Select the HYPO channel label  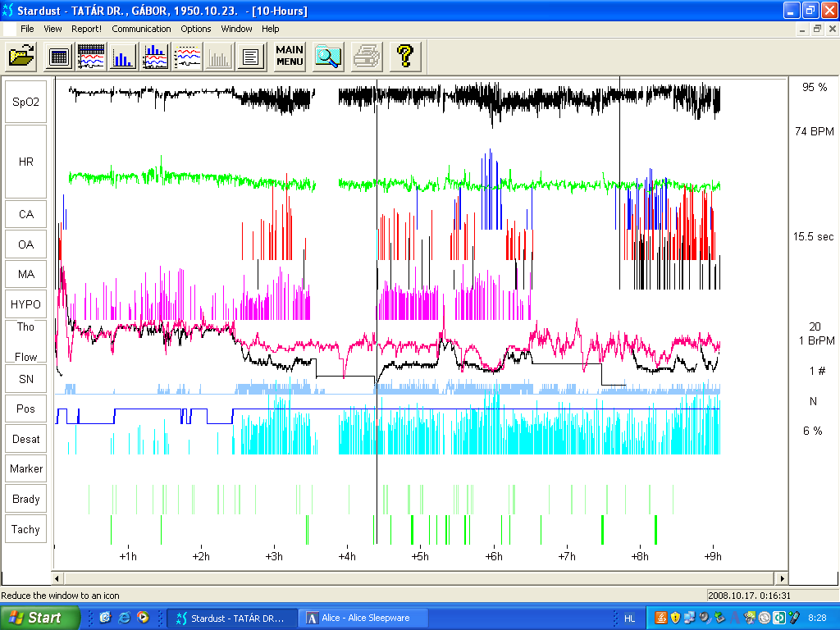coord(25,304)
